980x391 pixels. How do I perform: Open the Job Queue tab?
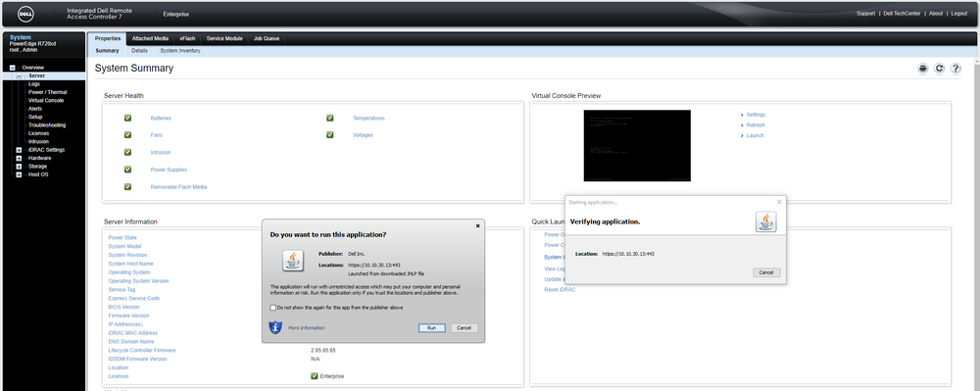[x=267, y=39]
